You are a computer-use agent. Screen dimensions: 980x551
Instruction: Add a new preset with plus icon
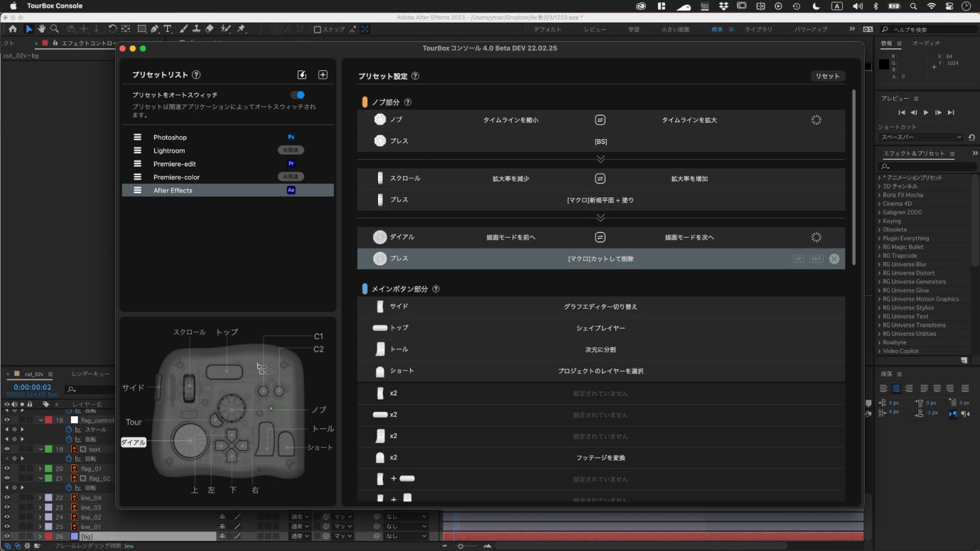pos(323,75)
